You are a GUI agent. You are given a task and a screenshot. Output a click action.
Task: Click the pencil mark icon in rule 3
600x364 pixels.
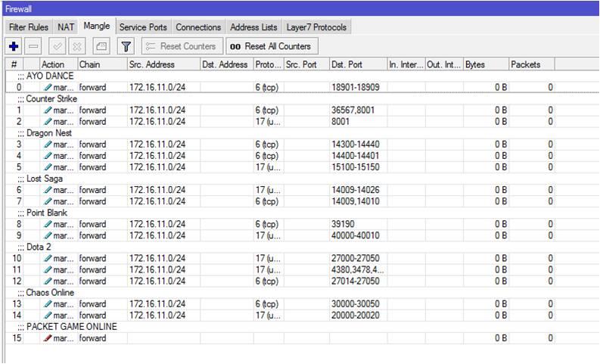pyautogui.click(x=48, y=145)
